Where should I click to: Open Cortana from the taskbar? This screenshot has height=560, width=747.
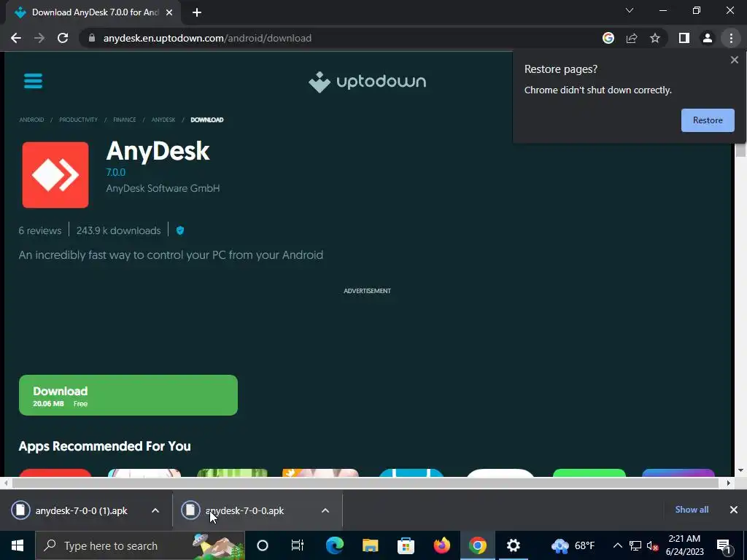pos(263,545)
